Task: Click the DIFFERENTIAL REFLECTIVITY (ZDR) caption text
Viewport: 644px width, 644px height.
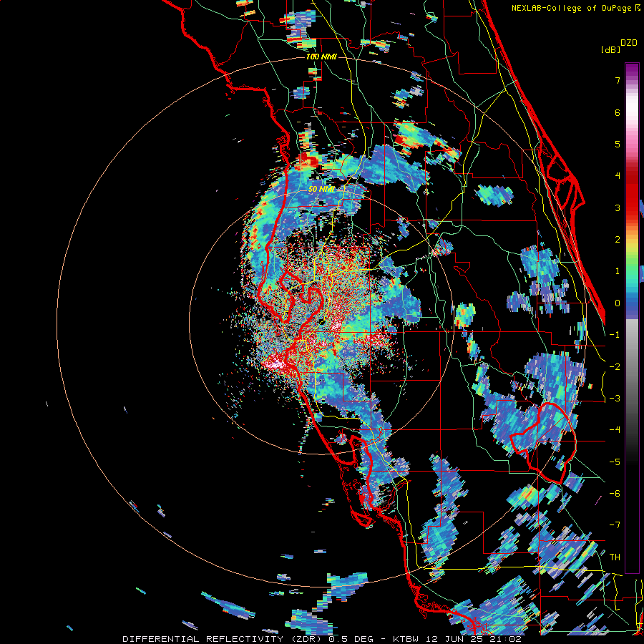Action: [223, 639]
